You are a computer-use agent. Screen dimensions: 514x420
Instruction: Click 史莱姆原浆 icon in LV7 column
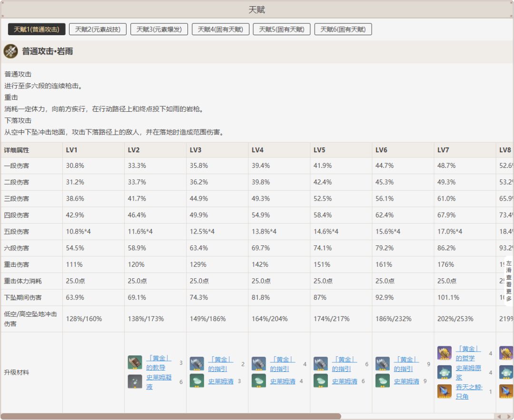445,372
